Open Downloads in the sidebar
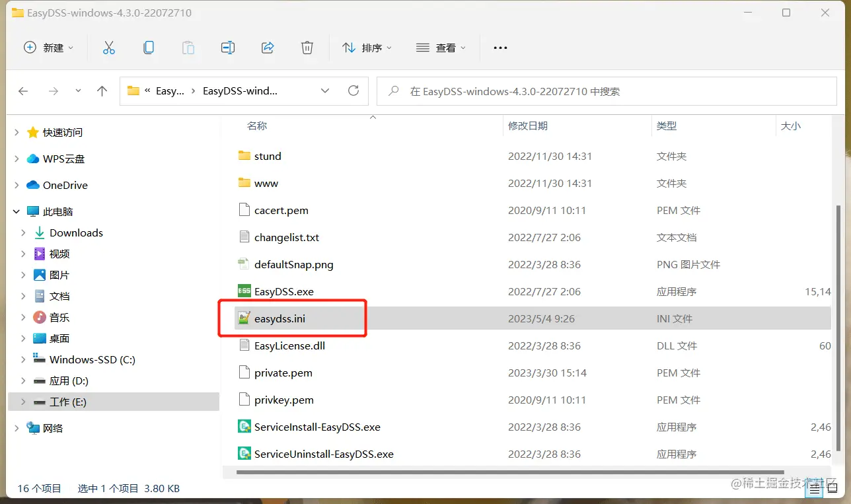 pos(76,233)
